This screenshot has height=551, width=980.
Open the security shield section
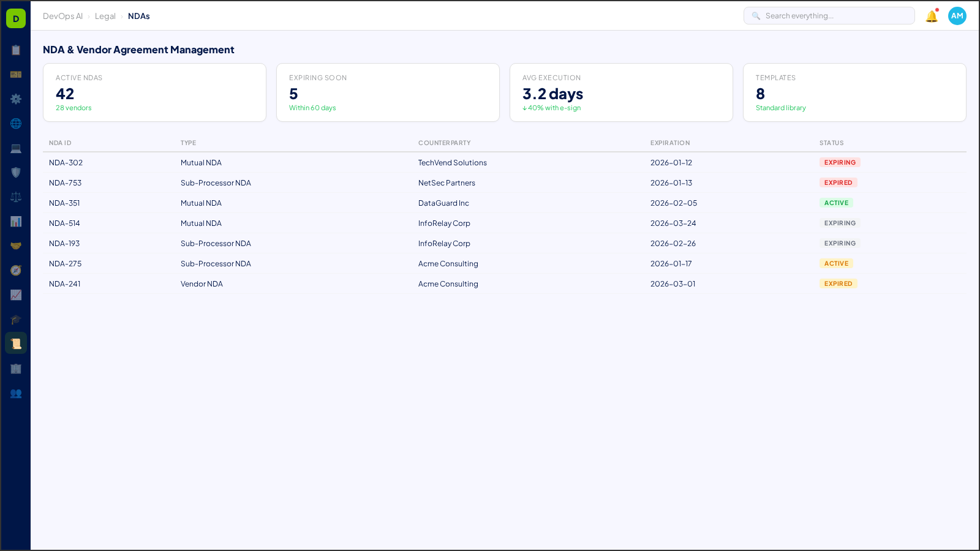[x=16, y=172]
